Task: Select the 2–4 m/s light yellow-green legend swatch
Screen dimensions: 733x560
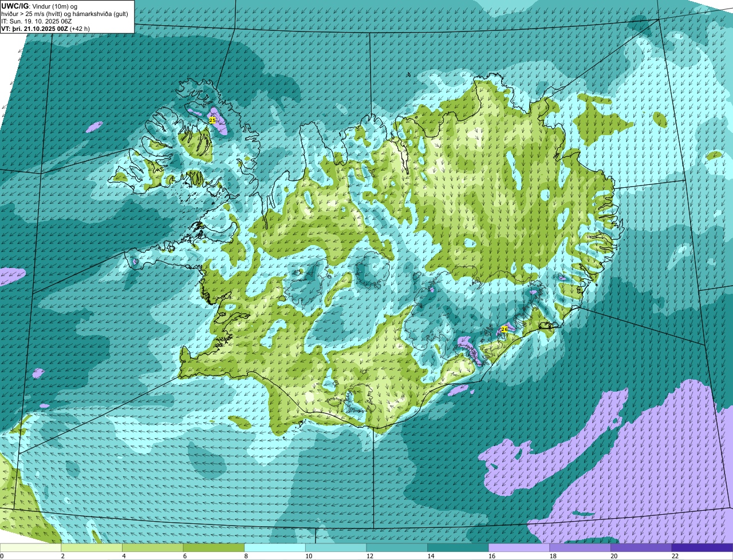Action: click(92, 547)
